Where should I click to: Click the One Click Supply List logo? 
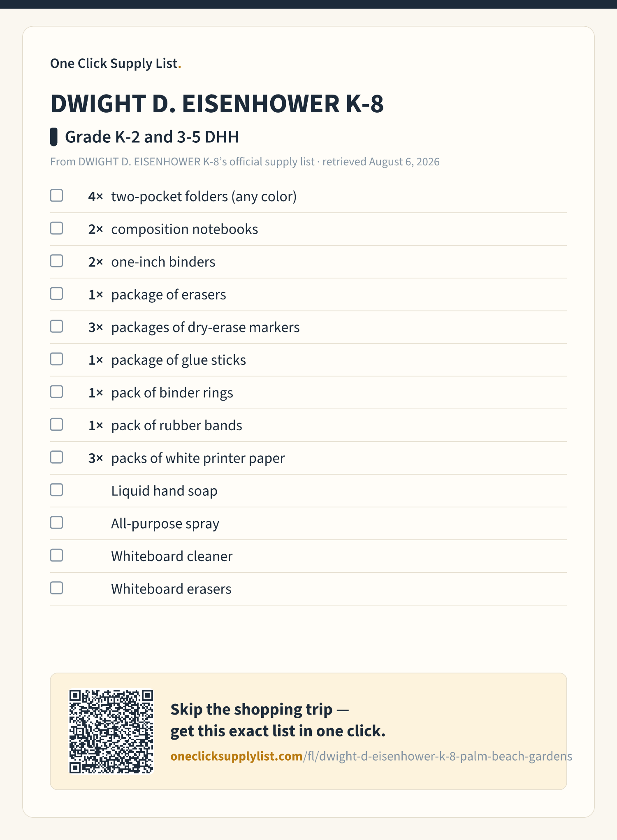tap(116, 63)
